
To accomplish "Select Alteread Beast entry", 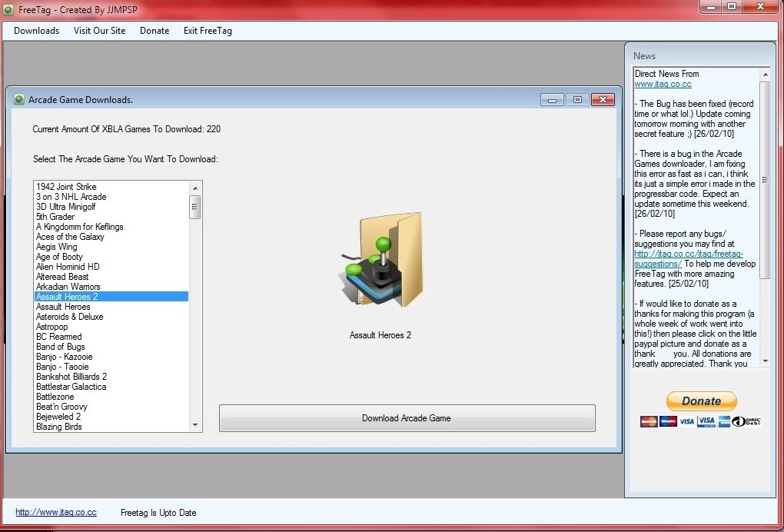I will (111, 277).
